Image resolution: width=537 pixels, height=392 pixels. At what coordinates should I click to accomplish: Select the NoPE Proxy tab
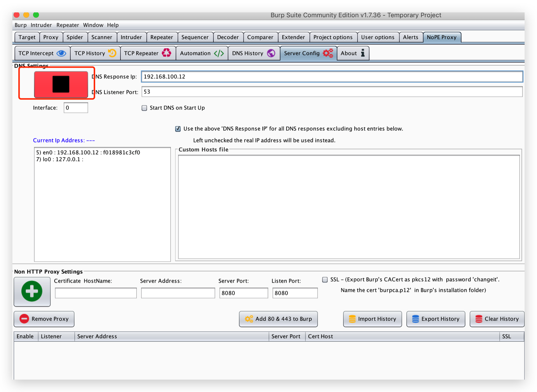tap(442, 37)
